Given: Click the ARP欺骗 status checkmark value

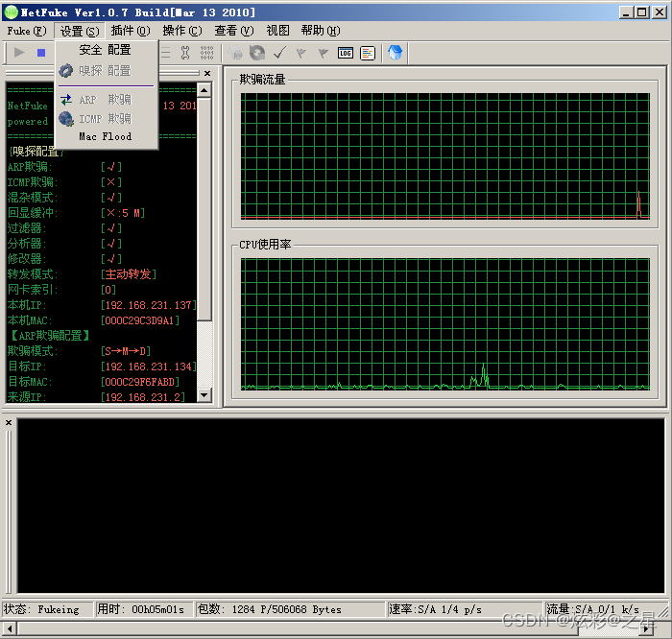Looking at the screenshot, I should pos(111,167).
